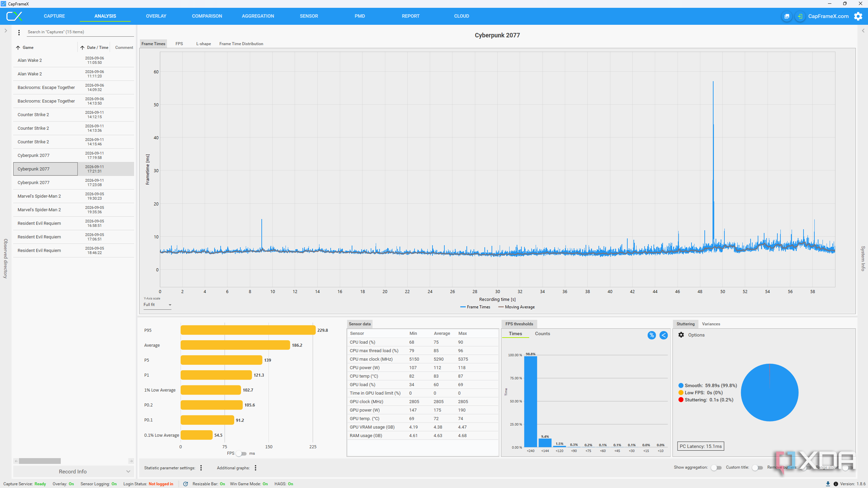Select Backrooms: Escape Together capture at 14:09:32
The width and height of the screenshot is (868, 488).
pos(74,88)
